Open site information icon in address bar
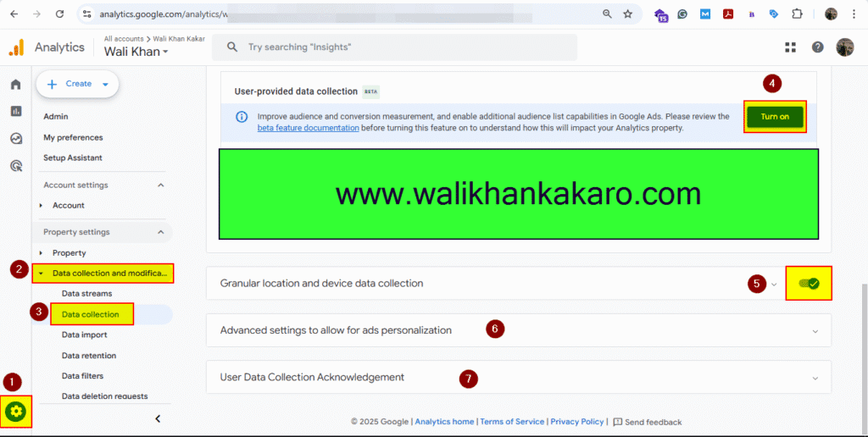Image resolution: width=868 pixels, height=437 pixels. click(x=87, y=14)
